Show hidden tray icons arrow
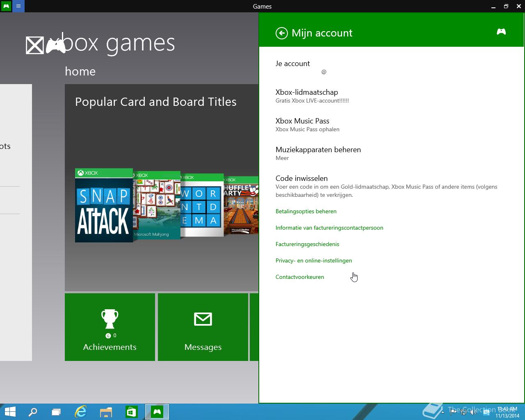 coord(443,412)
